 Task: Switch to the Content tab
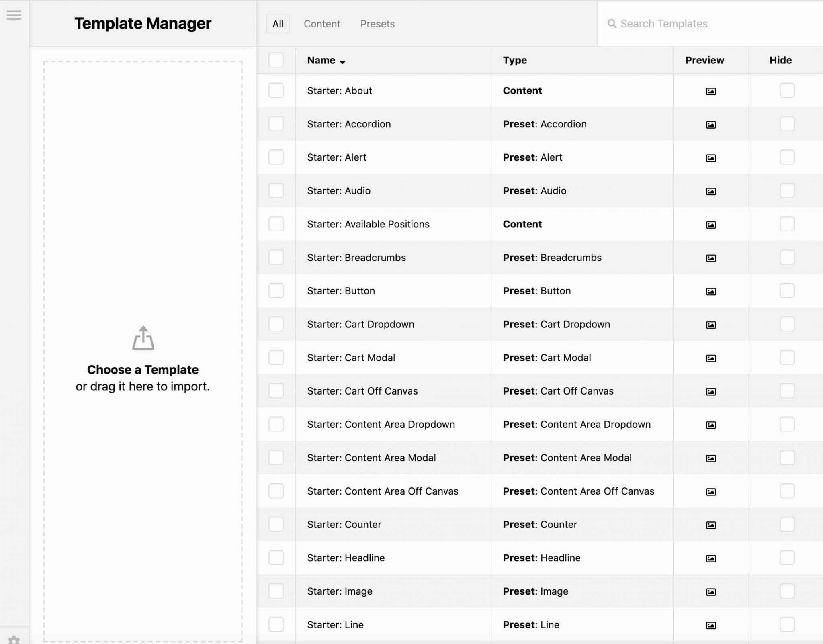coord(321,24)
